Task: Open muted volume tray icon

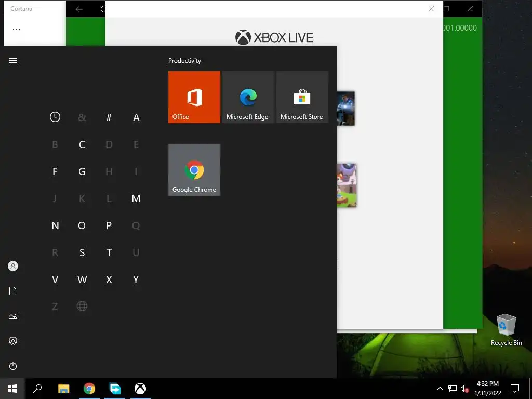Action: point(464,389)
